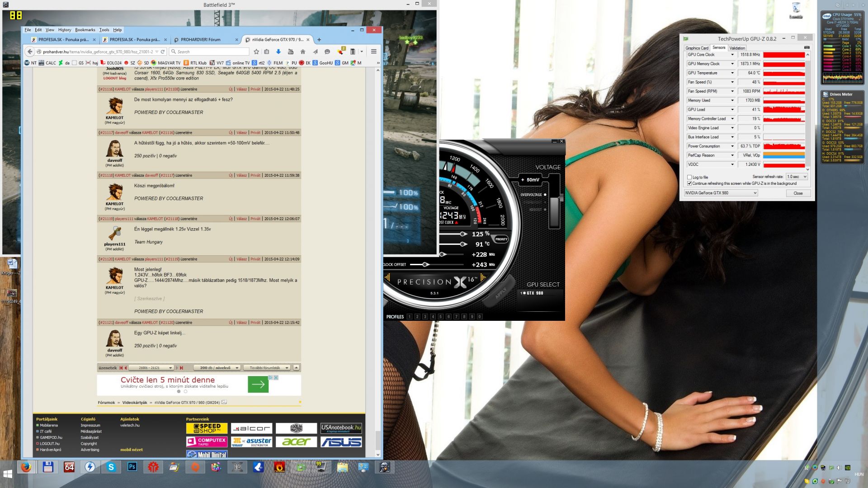The image size is (868, 488).
Task: Open the Videokártyák breadcrumb link
Action: point(135,403)
